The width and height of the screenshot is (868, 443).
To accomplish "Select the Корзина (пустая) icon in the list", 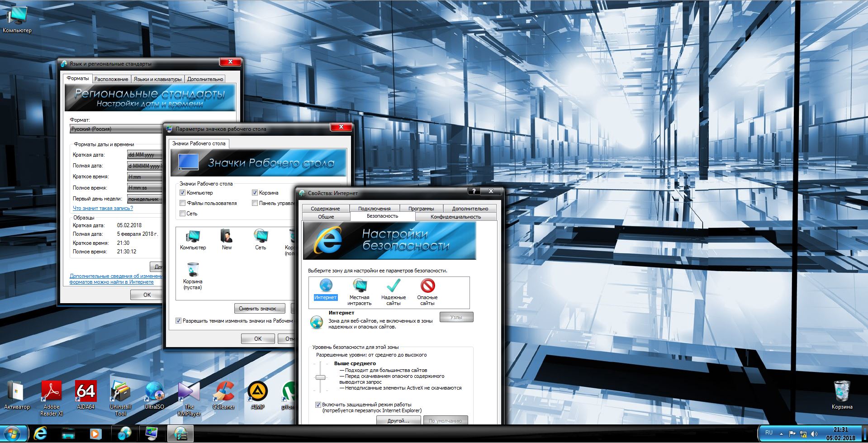I will click(193, 276).
